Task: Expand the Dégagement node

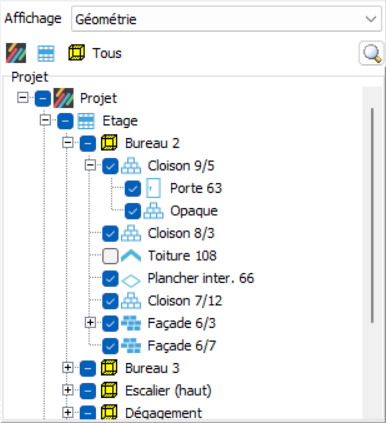Action: pyautogui.click(x=68, y=413)
